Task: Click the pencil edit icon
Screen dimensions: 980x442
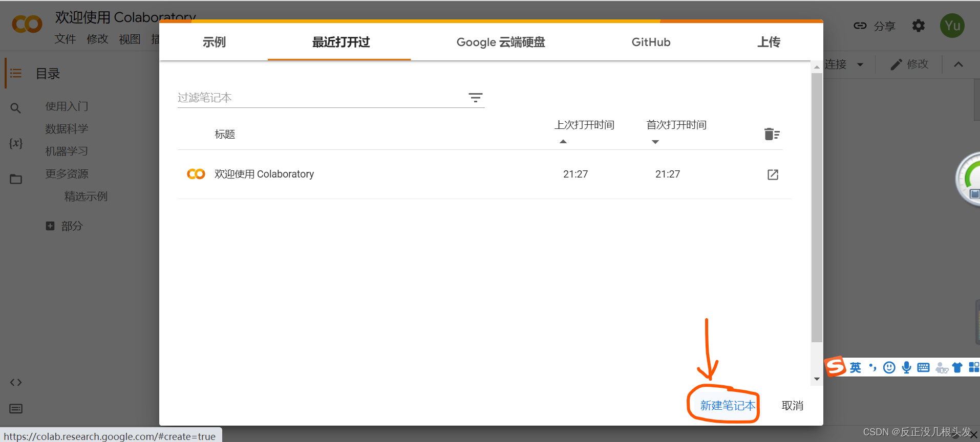Action: click(x=896, y=64)
